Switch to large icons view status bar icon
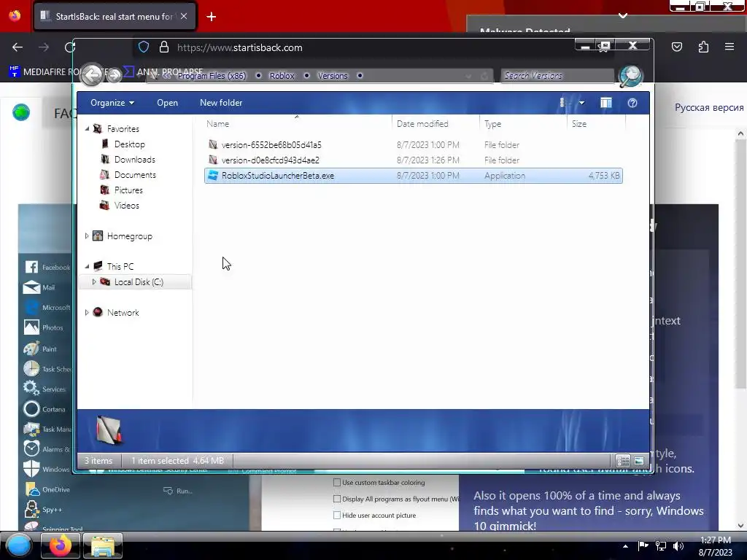Image resolution: width=747 pixels, height=560 pixels. [x=639, y=461]
